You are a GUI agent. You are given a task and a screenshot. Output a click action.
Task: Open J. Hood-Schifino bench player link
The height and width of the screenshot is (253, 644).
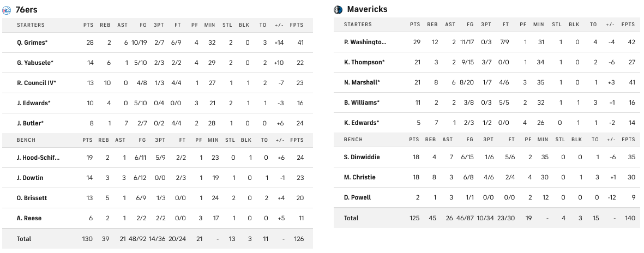(x=38, y=158)
